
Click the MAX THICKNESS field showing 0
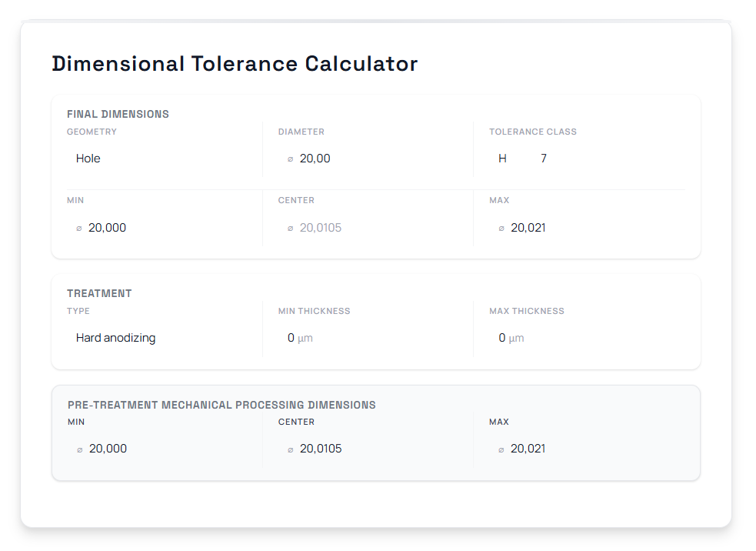pos(502,338)
